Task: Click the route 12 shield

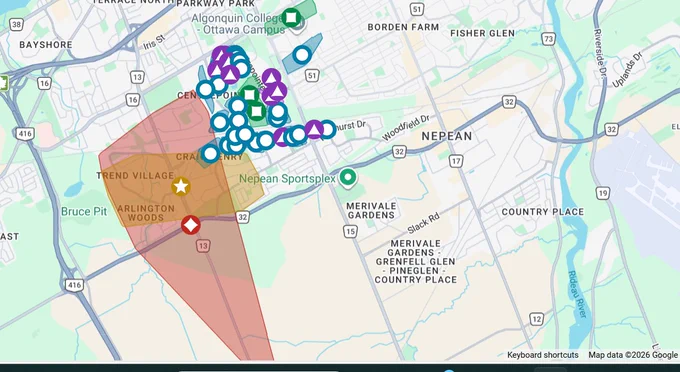Action: coord(536,320)
